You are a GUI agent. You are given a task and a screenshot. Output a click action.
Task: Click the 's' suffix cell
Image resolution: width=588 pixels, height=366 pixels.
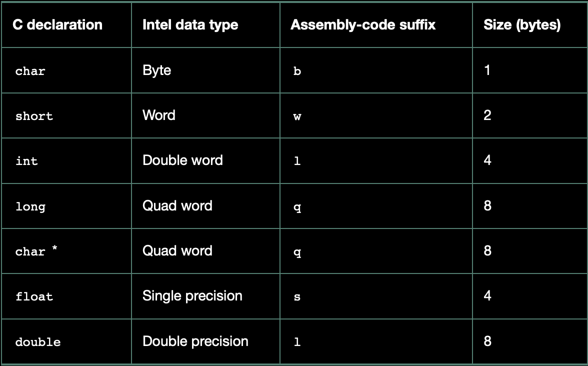tap(376, 296)
